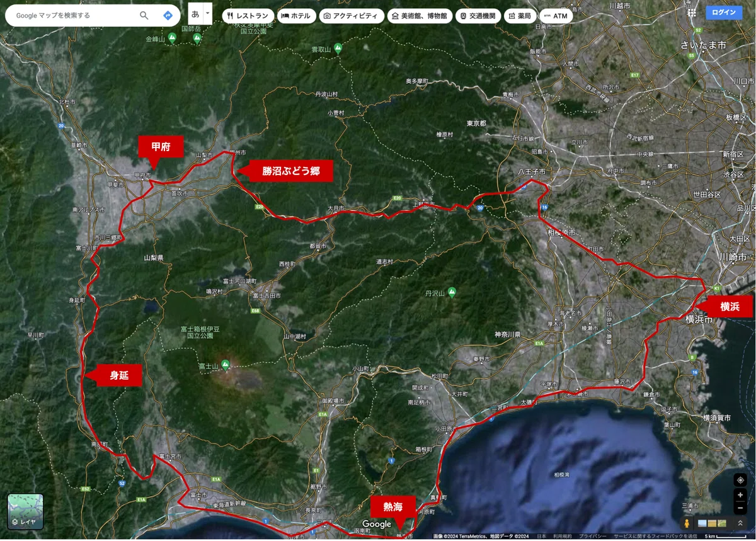Viewport: 756px width, 541px height.
Task: Center map on my location
Action: (740, 480)
